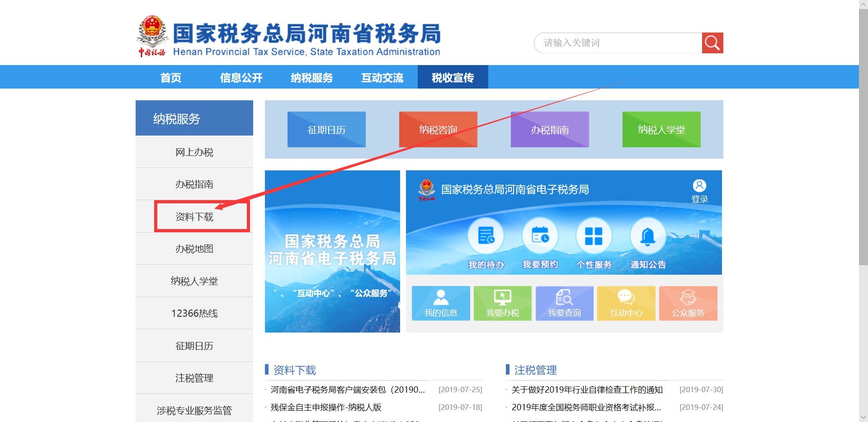
Task: Click the red 纳税咨询 button
Action: [x=438, y=130]
